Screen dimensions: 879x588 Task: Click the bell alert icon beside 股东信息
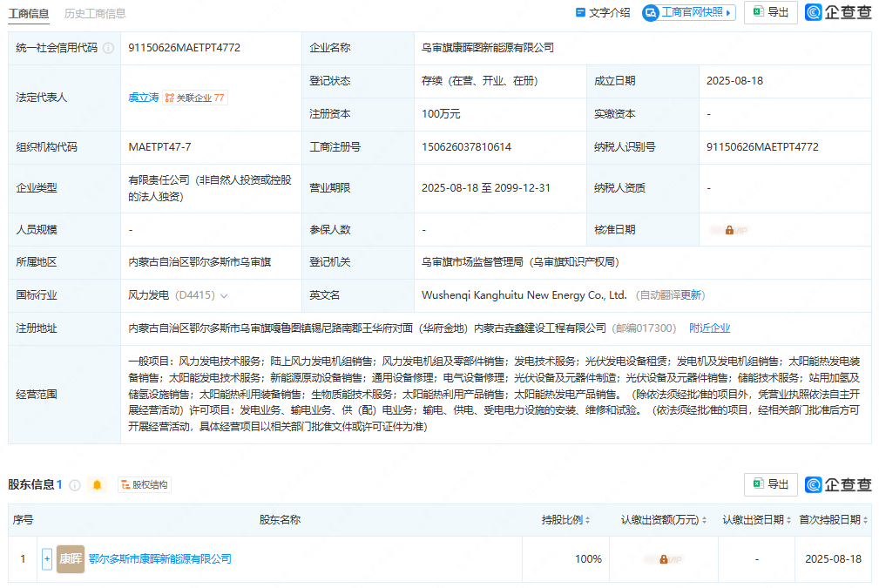click(98, 485)
